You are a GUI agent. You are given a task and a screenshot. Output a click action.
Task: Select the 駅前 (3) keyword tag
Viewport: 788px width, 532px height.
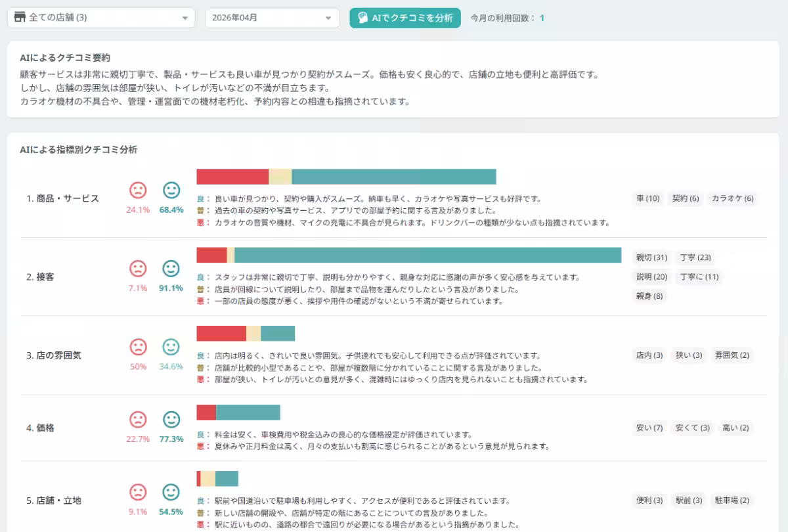[689, 500]
